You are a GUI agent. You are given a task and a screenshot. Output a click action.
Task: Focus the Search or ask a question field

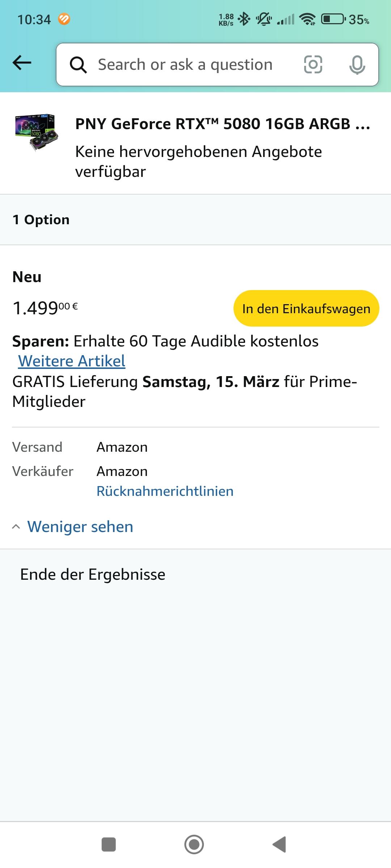(185, 65)
